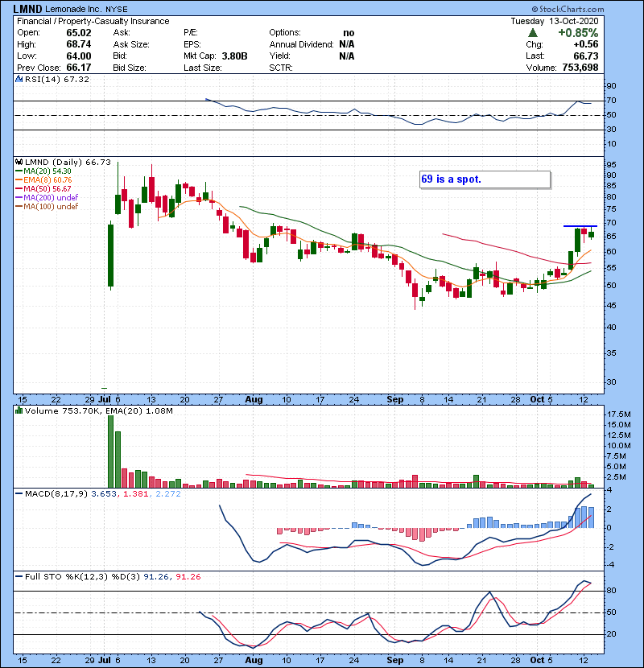The height and width of the screenshot is (668, 644).
Task: Click the Volume figure 753,698
Action: click(580, 68)
